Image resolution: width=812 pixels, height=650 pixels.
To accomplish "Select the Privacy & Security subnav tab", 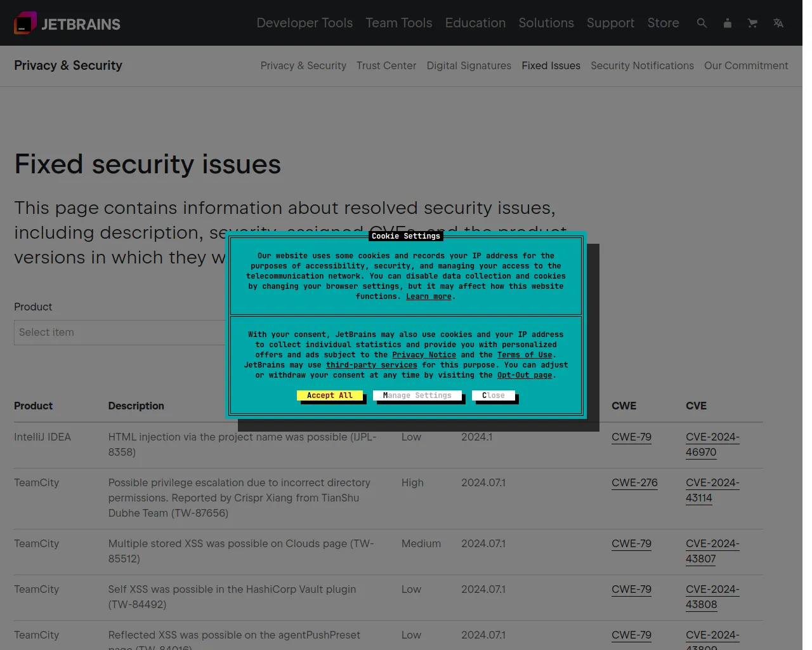I will coord(303,65).
